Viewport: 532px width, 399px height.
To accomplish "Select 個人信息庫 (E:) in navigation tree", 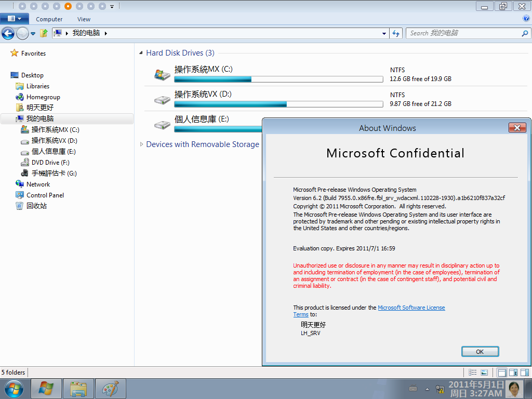I will (54, 151).
